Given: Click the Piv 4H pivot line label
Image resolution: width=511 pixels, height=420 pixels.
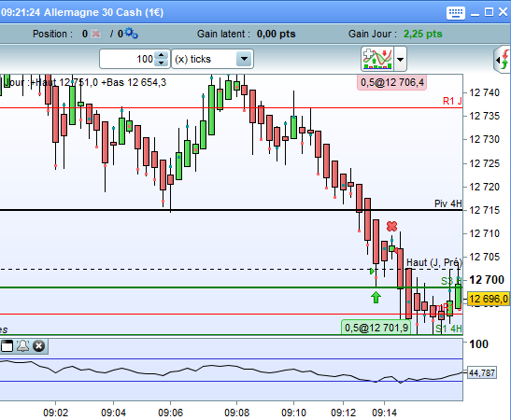Looking at the screenshot, I should 448,203.
